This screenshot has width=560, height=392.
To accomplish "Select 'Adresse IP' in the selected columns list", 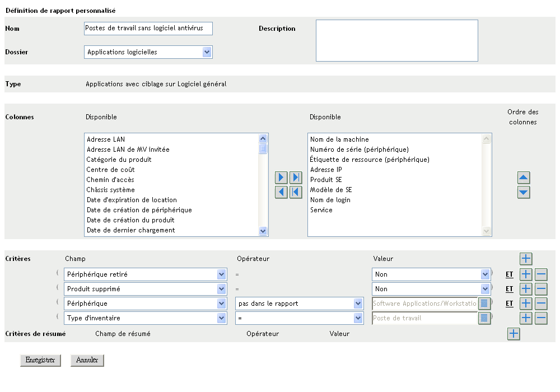I will 326,170.
